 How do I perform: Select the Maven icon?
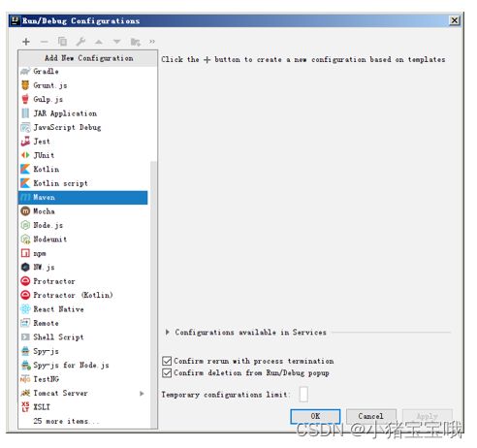(x=25, y=197)
